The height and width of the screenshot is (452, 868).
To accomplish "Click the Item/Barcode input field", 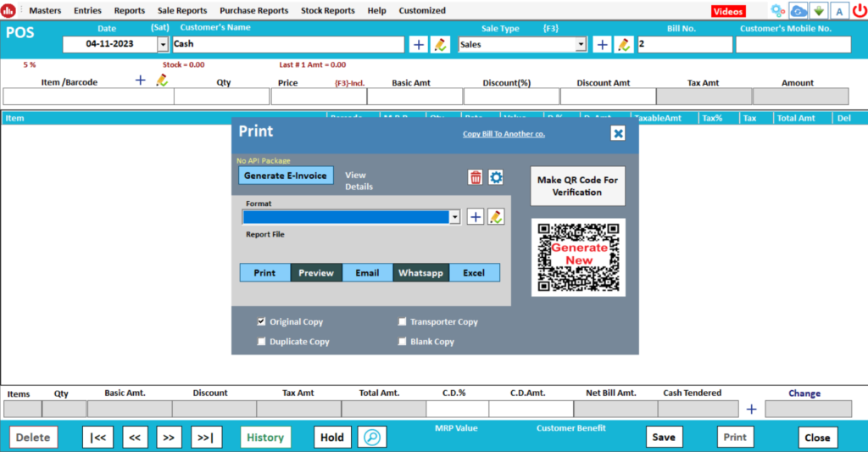I will [x=88, y=97].
